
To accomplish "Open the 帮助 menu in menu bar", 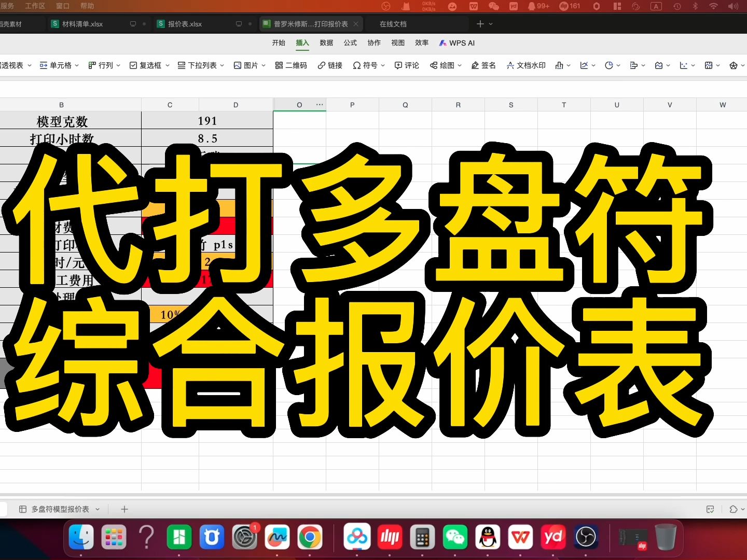I will (x=87, y=6).
